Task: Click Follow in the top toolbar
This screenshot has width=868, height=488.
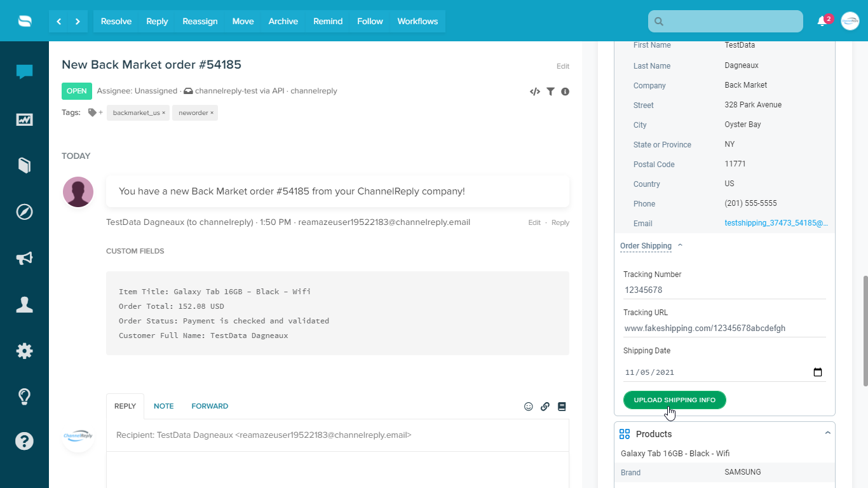Action: (370, 21)
